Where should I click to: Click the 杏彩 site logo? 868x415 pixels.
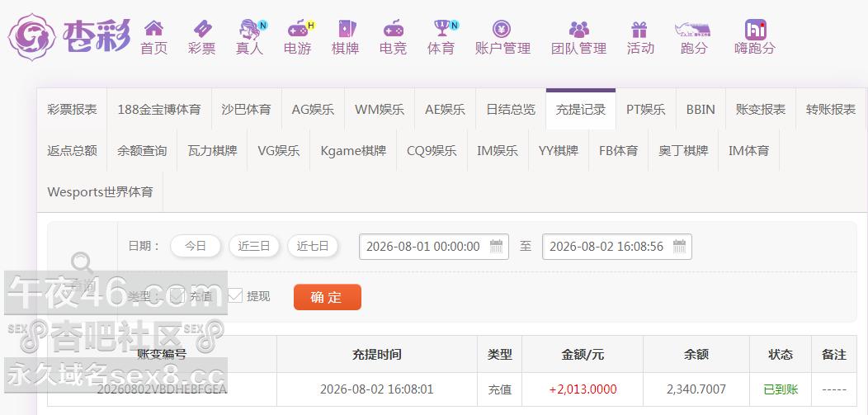(70, 36)
